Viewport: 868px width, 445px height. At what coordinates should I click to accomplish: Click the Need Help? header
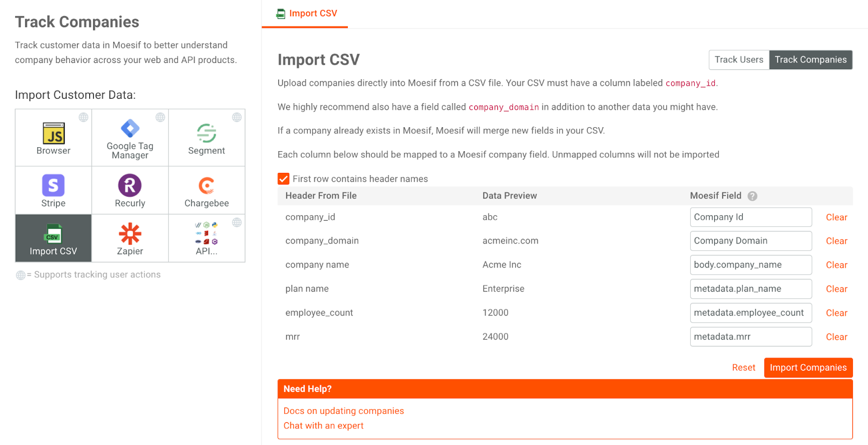[565, 389]
